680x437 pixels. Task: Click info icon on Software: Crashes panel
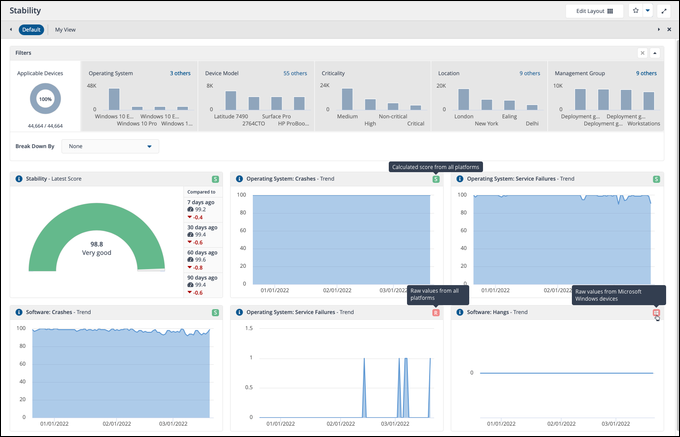click(x=17, y=312)
